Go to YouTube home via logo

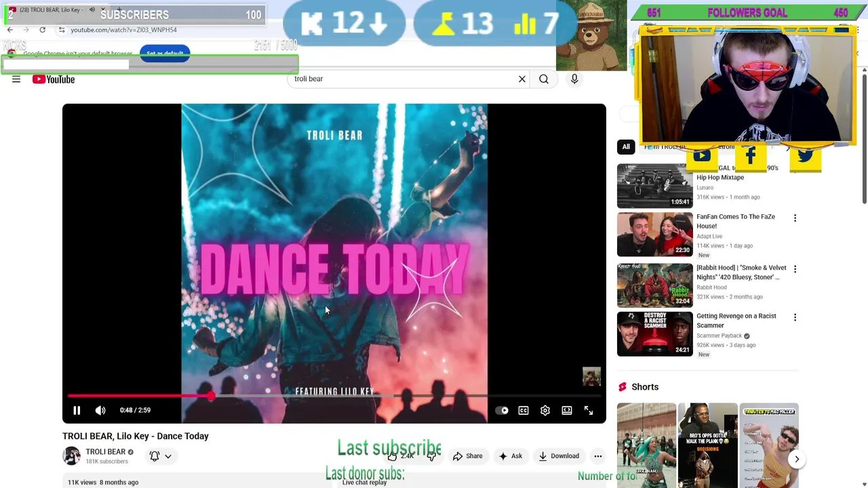(54, 79)
